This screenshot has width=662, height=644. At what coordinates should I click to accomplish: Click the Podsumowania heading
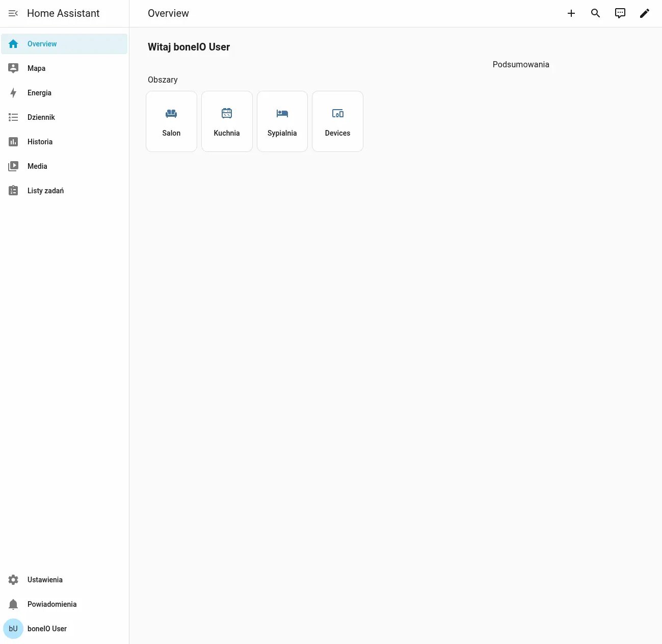[520, 65]
